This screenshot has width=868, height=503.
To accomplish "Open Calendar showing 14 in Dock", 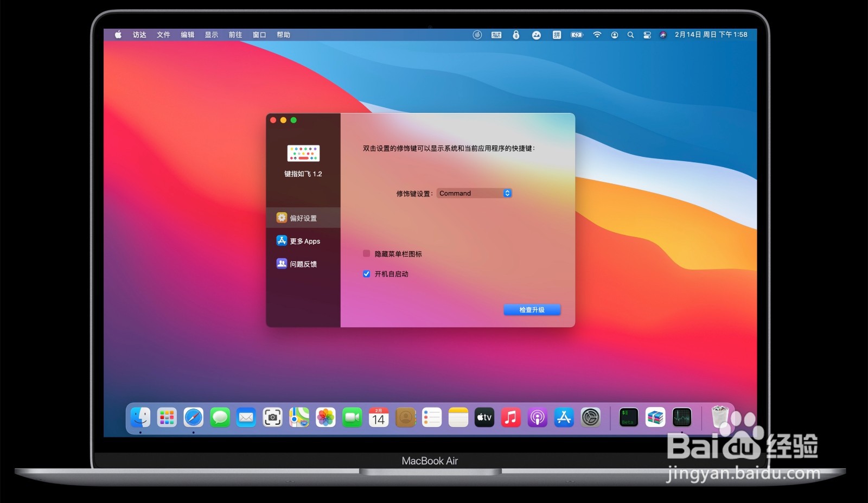I will pos(379,417).
